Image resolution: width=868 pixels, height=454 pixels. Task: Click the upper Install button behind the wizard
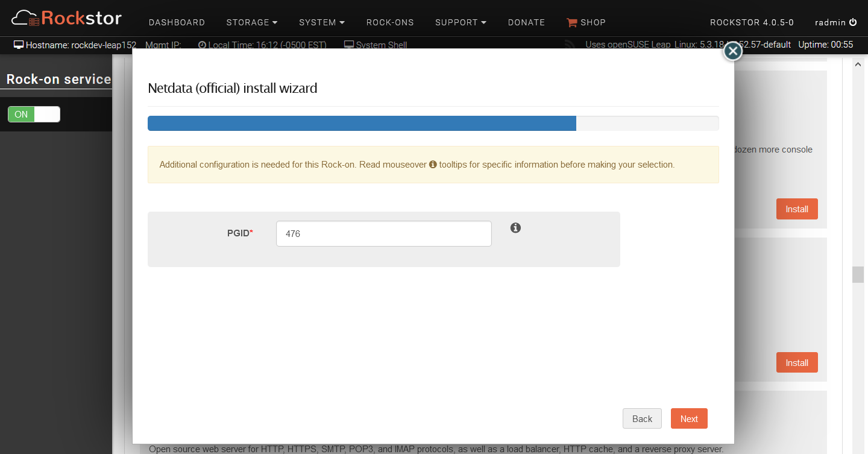coord(797,209)
